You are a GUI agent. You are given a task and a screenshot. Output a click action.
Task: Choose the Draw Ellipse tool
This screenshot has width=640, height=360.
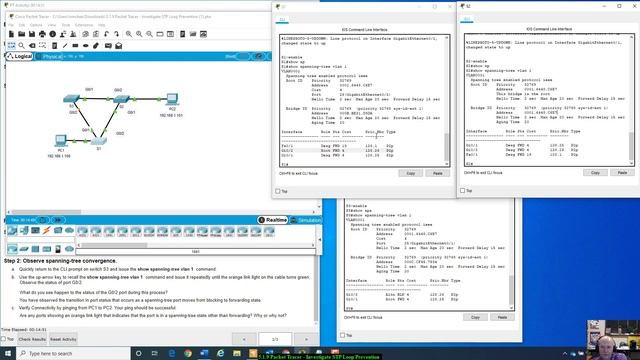coord(85,46)
